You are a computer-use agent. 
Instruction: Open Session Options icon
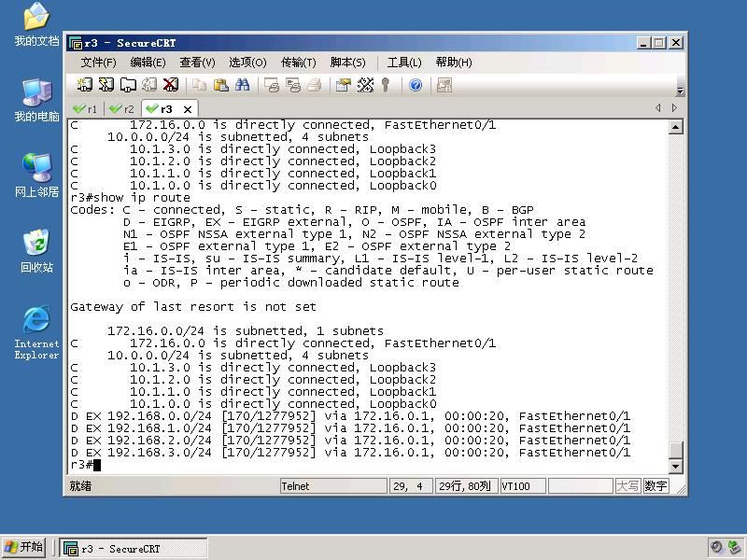click(343, 85)
